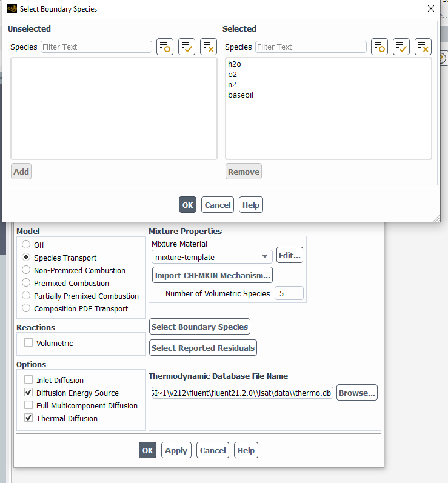Click the Selected species filter text field

tap(311, 47)
